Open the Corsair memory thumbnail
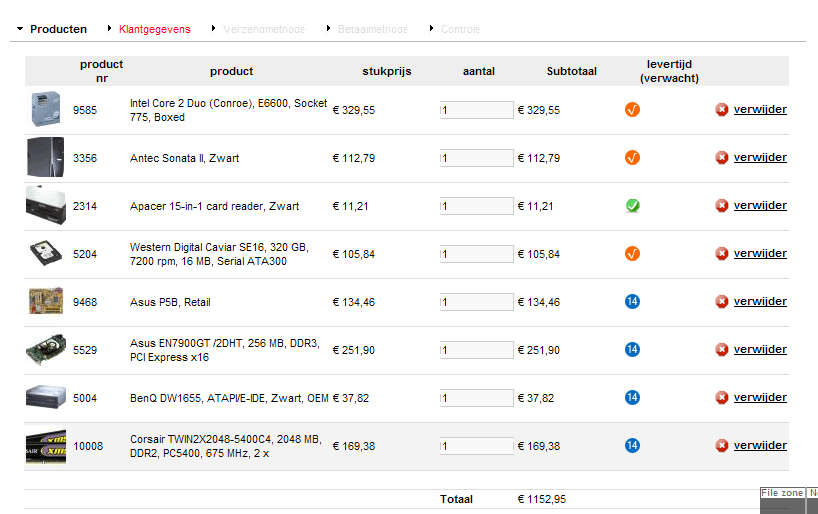 [x=46, y=446]
